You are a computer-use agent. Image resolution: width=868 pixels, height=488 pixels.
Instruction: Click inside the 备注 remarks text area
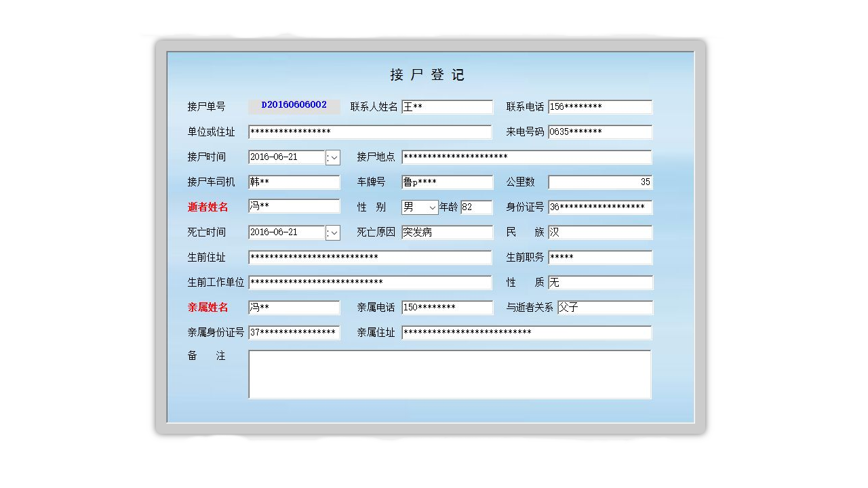pyautogui.click(x=450, y=373)
